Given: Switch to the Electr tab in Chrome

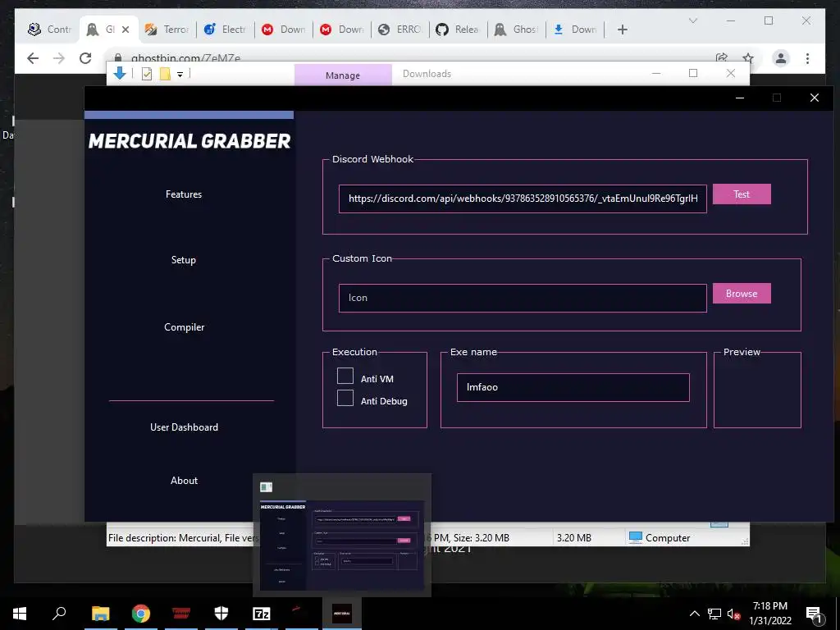Looking at the screenshot, I should [226, 30].
